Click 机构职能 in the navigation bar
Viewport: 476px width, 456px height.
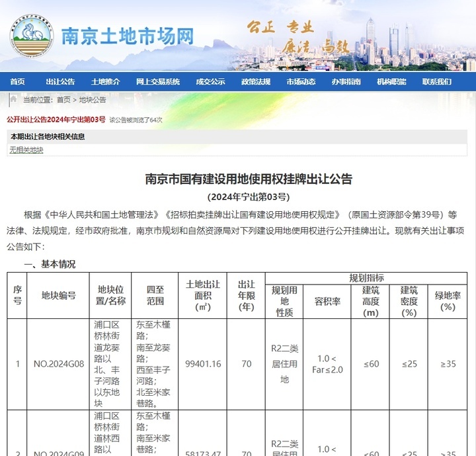[391, 82]
